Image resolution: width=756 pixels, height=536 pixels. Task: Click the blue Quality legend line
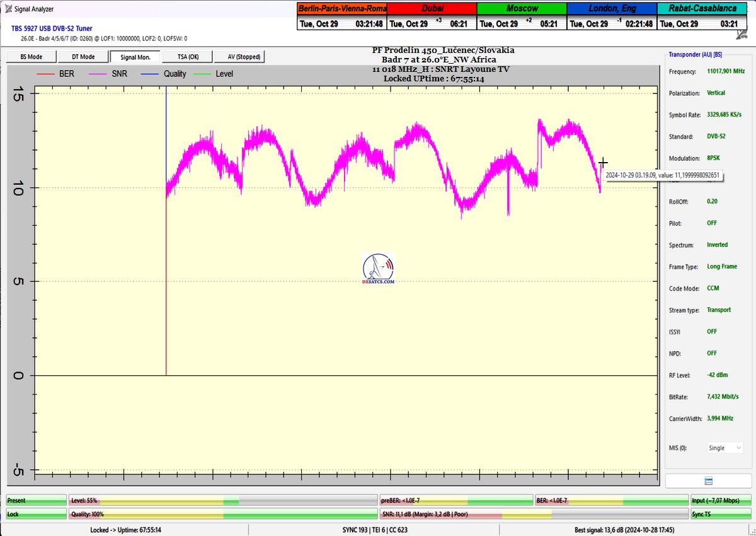point(151,74)
